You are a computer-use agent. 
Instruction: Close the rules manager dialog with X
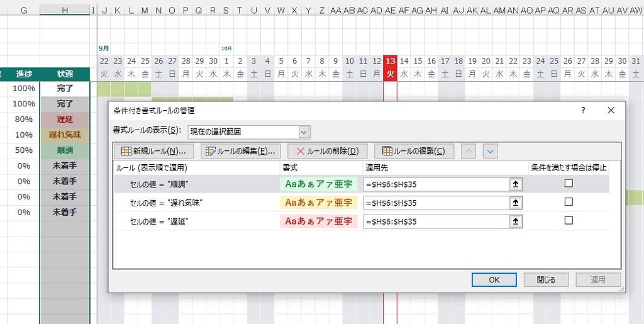611,111
